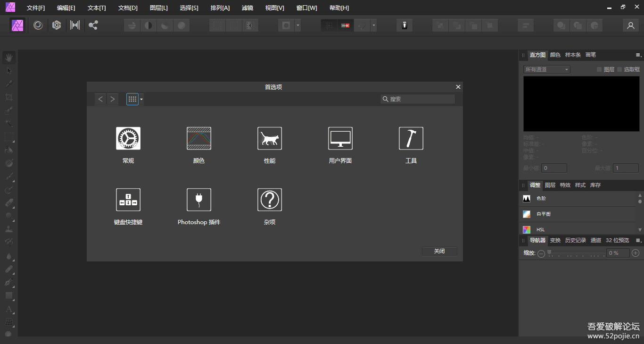644x344 pixels.
Task: Switch to the Liquify persona icon
Action: (38, 25)
